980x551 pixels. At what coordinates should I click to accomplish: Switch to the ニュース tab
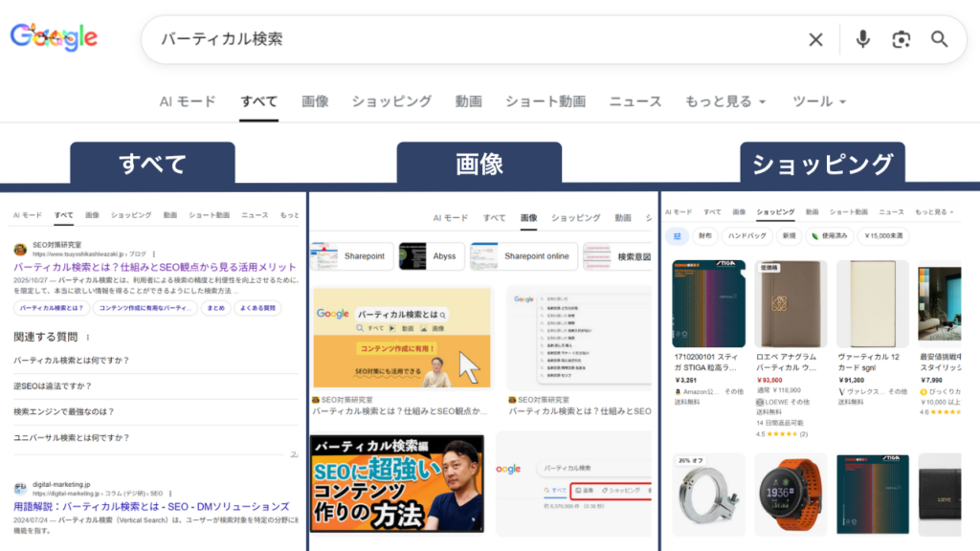636,100
